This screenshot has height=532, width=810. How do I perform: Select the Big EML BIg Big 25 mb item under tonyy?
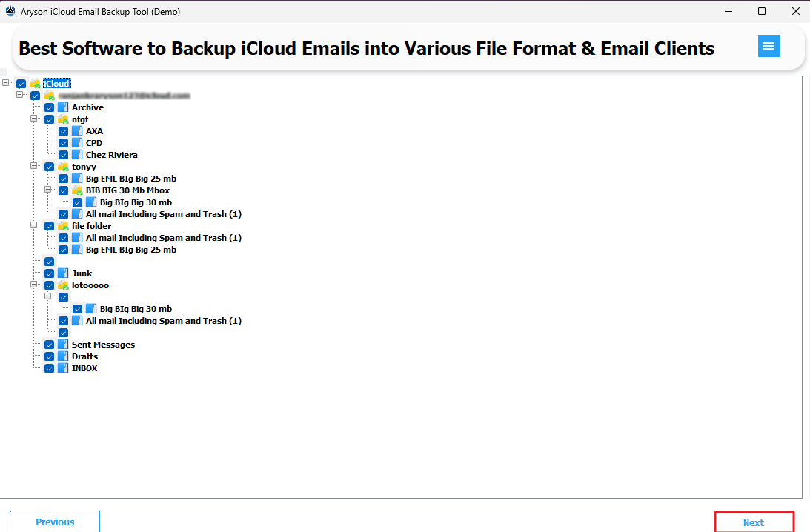(131, 179)
